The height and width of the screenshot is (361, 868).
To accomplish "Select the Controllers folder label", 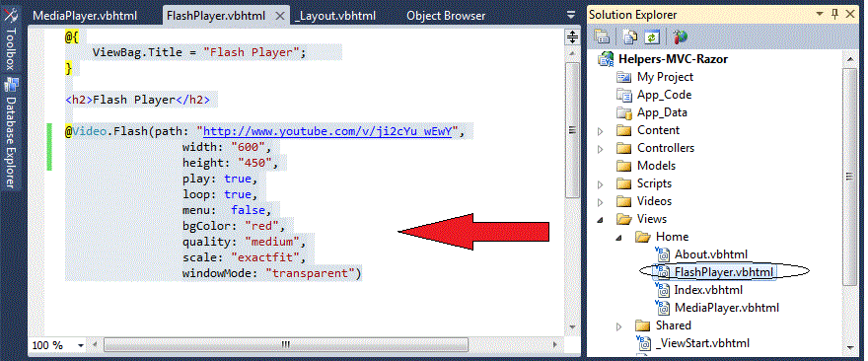I will (666, 148).
